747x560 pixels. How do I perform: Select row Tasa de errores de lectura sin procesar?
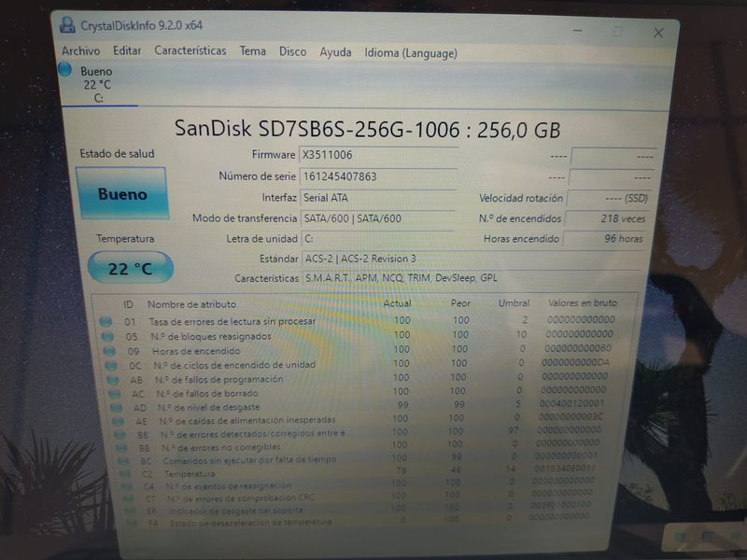click(358, 320)
